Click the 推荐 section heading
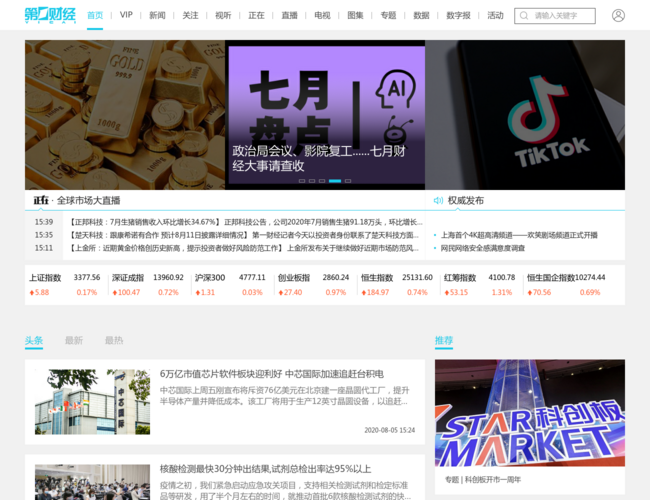Image resolution: width=650 pixels, height=500 pixels. 444,341
